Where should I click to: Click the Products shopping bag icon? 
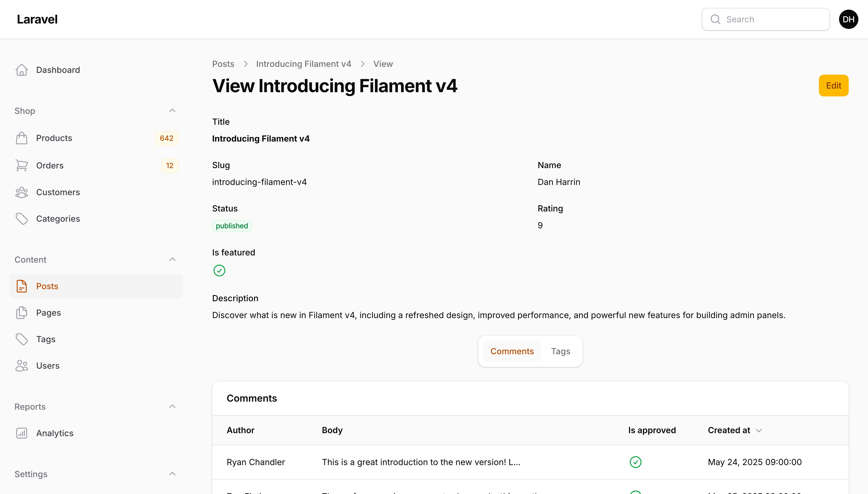(21, 138)
